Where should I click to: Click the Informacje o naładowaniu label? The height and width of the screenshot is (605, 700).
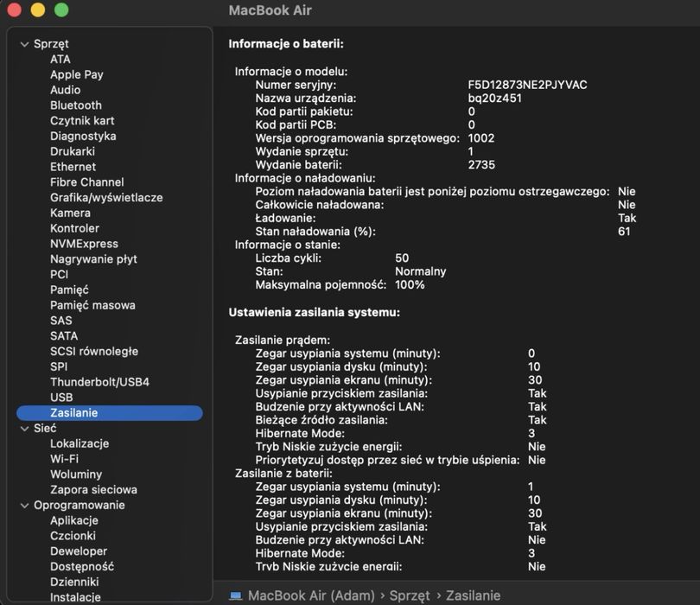tap(305, 178)
